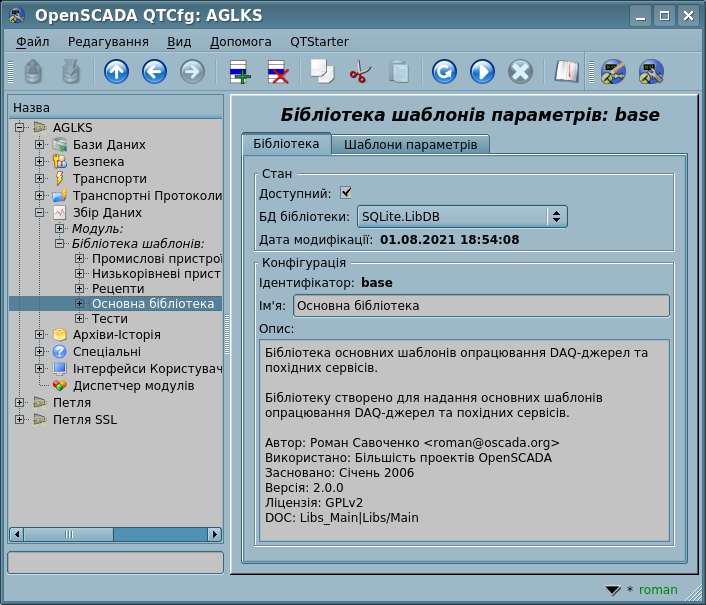Click the tree horizontal scrollbar thumb
The height and width of the screenshot is (605, 706).
(68, 534)
